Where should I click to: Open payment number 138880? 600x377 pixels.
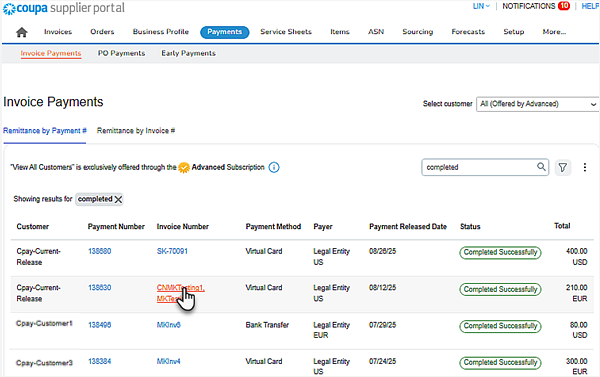pyautogui.click(x=99, y=251)
